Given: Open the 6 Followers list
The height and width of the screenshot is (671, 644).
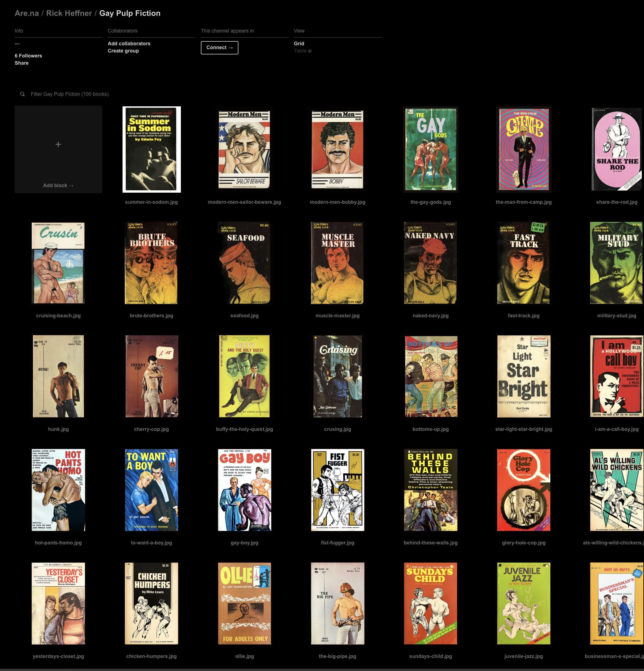Looking at the screenshot, I should pyautogui.click(x=28, y=56).
